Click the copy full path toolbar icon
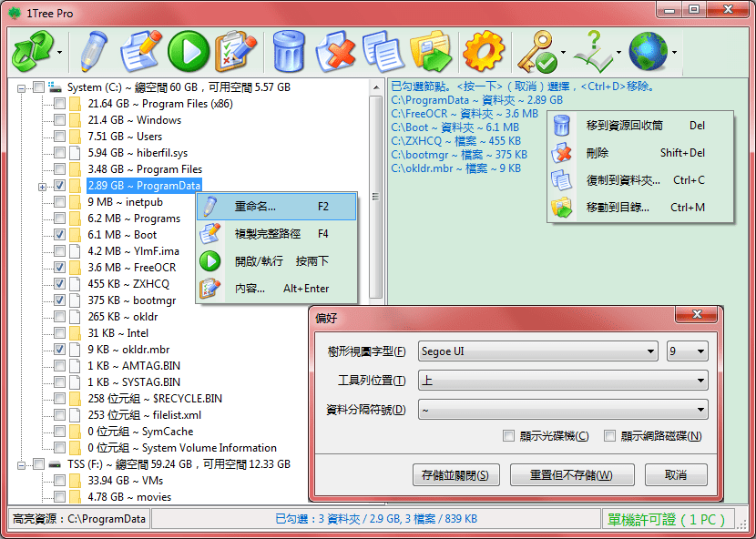756x539 pixels. click(140, 52)
